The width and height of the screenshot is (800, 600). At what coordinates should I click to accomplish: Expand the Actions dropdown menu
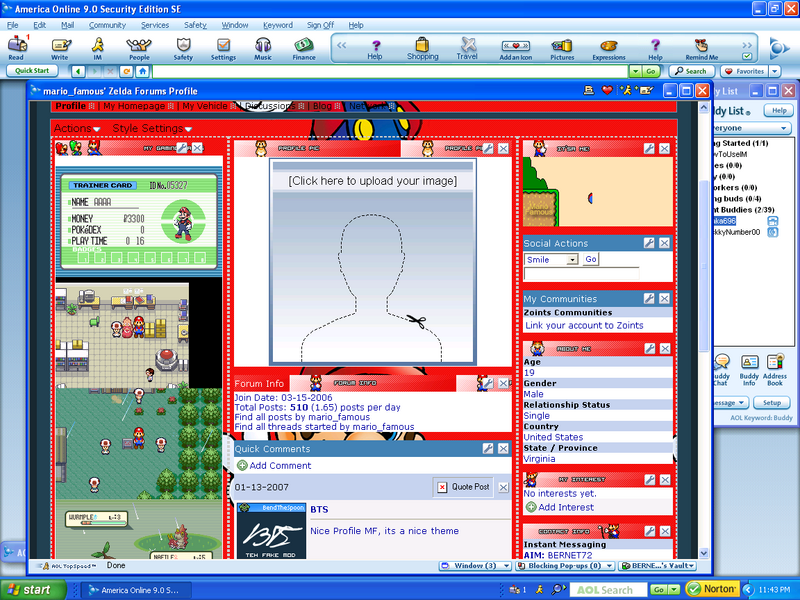77,129
